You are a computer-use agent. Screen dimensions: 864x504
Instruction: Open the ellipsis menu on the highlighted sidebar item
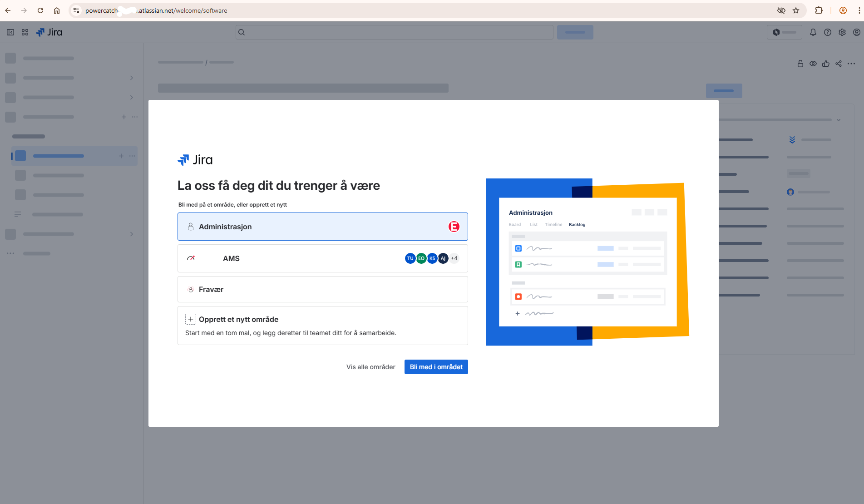tap(132, 156)
